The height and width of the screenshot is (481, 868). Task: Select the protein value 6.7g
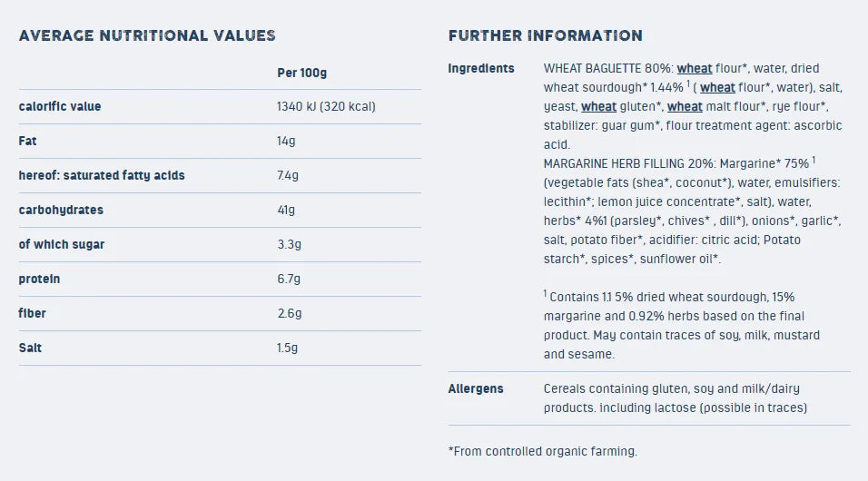pyautogui.click(x=289, y=279)
